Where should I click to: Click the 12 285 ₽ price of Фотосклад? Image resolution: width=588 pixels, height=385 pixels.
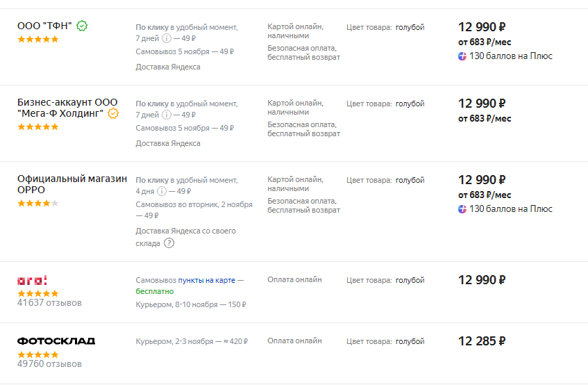point(482,341)
